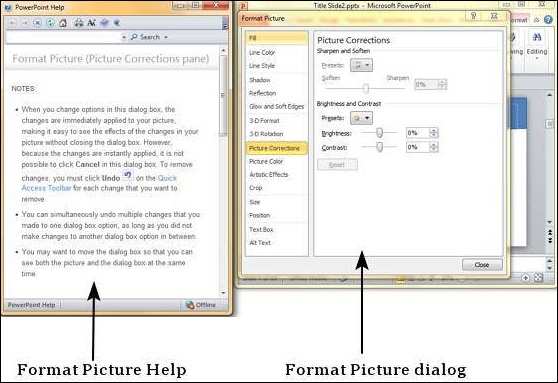Open the Search scope dropdown arrow
This screenshot has width=558, height=383.
tap(166, 37)
